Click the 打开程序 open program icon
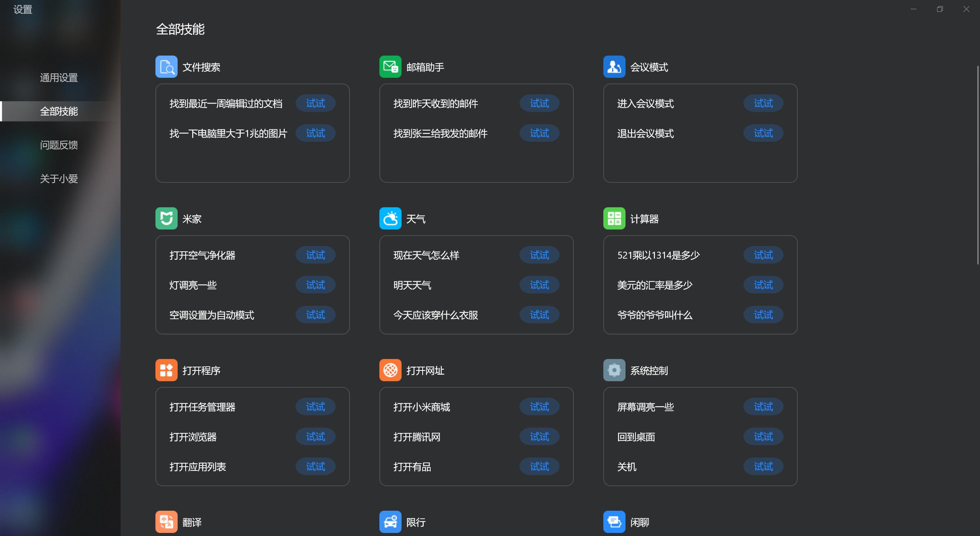The height and width of the screenshot is (536, 980). pos(166,370)
